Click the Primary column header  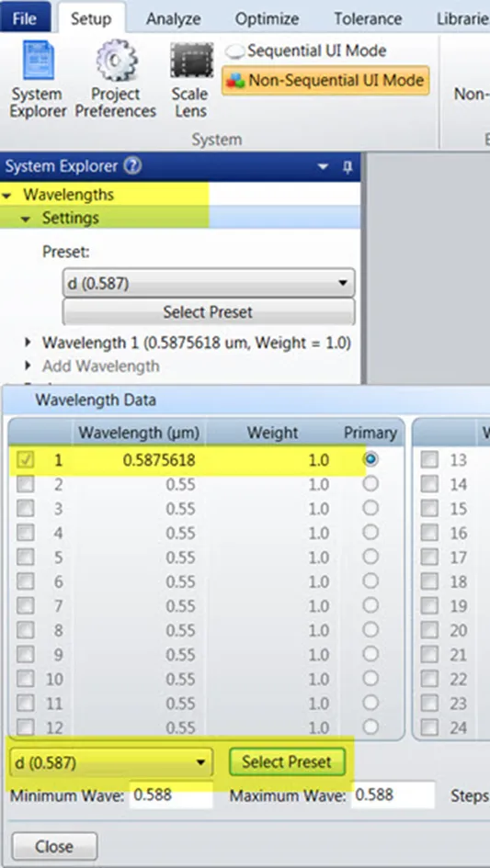coord(370,433)
